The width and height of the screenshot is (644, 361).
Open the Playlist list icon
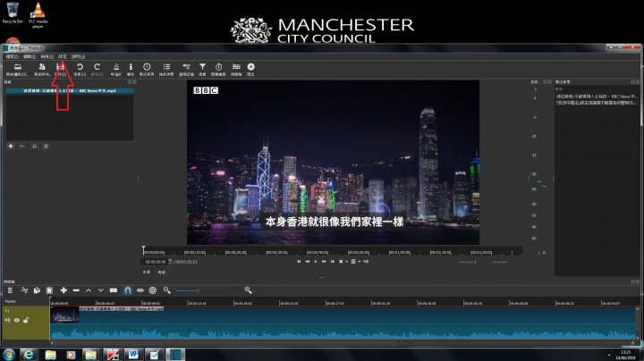click(x=166, y=67)
